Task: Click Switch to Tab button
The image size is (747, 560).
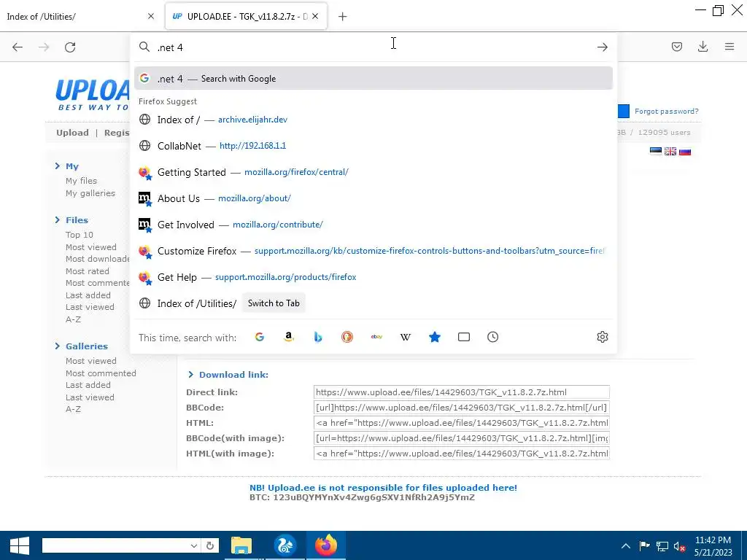Action: [x=274, y=303]
